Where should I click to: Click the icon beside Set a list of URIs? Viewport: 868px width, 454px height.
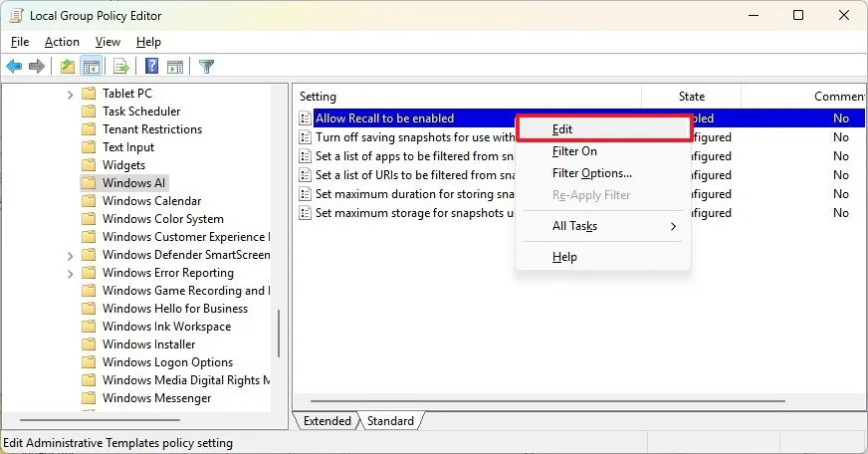pos(305,175)
